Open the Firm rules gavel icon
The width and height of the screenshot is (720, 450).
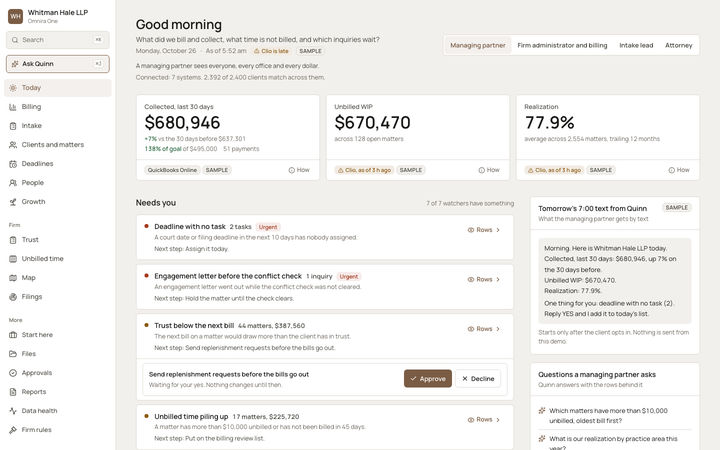[x=13, y=430]
